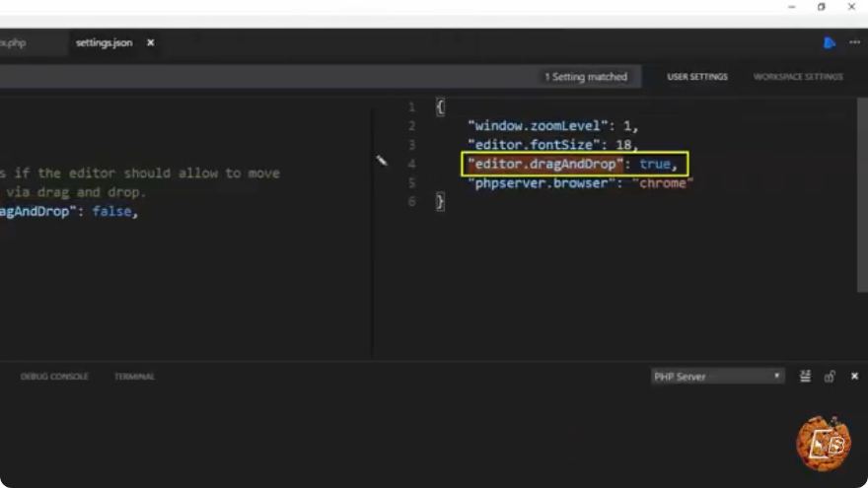This screenshot has height=488, width=868.
Task: Open the TERMINAL panel tab
Action: coord(134,377)
